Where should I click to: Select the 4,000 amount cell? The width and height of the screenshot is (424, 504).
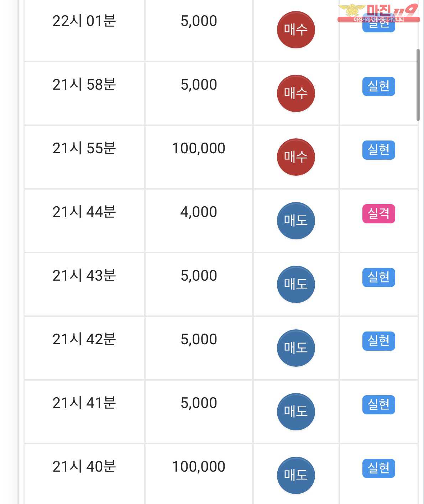(x=199, y=221)
